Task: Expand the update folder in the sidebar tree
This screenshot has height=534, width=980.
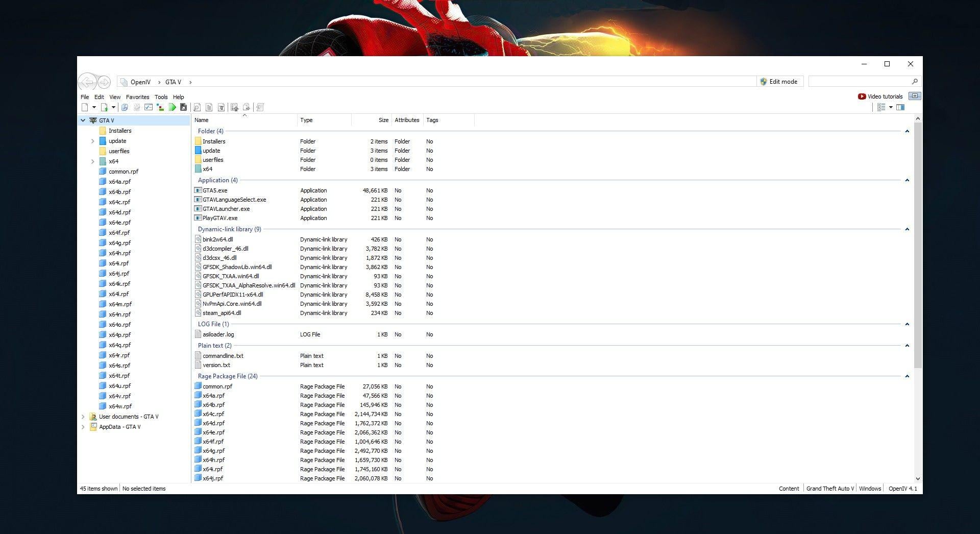Action: click(x=93, y=141)
